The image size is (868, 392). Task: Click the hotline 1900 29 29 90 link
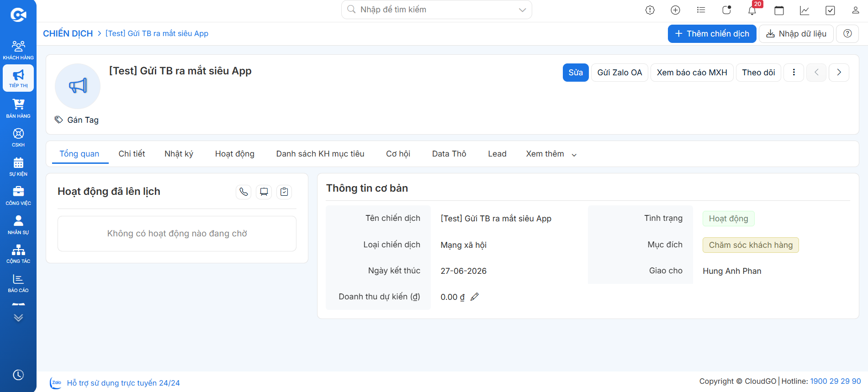pos(836,381)
